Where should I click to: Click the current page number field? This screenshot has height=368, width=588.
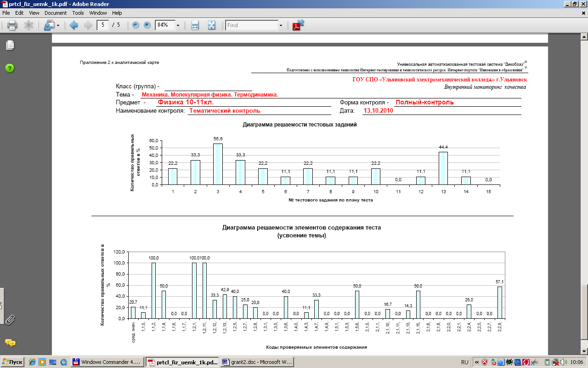point(103,25)
